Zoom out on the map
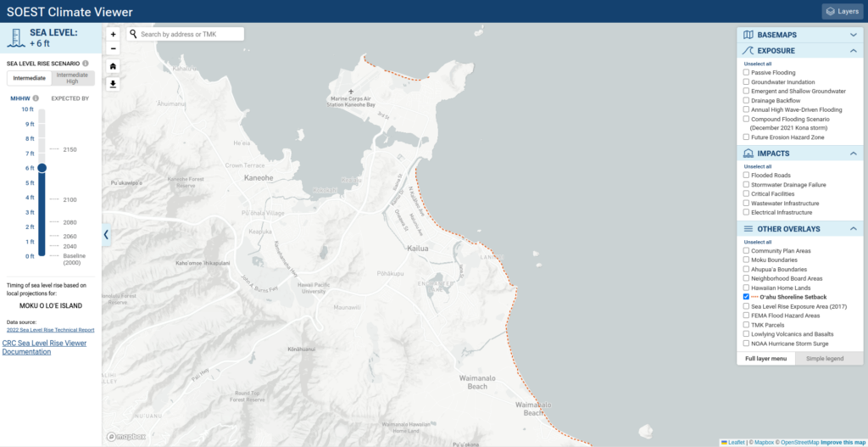Screen dimensions: 868x447 113,48
